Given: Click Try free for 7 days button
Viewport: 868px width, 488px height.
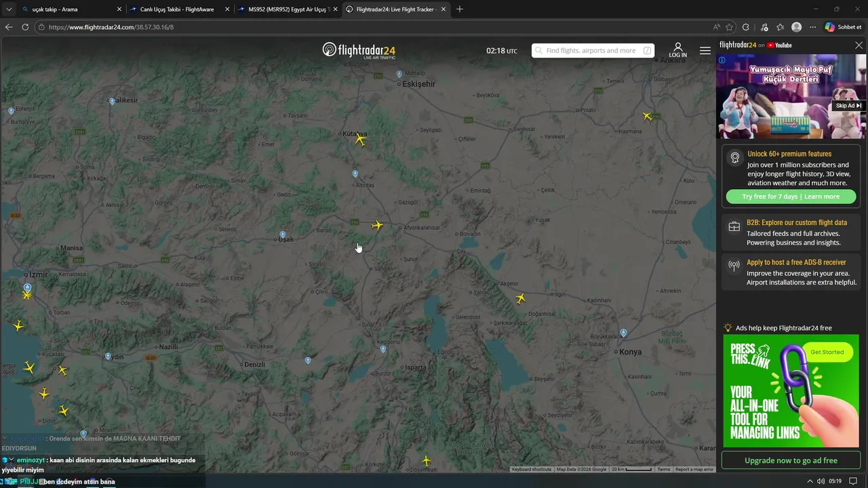Looking at the screenshot, I should (x=791, y=197).
